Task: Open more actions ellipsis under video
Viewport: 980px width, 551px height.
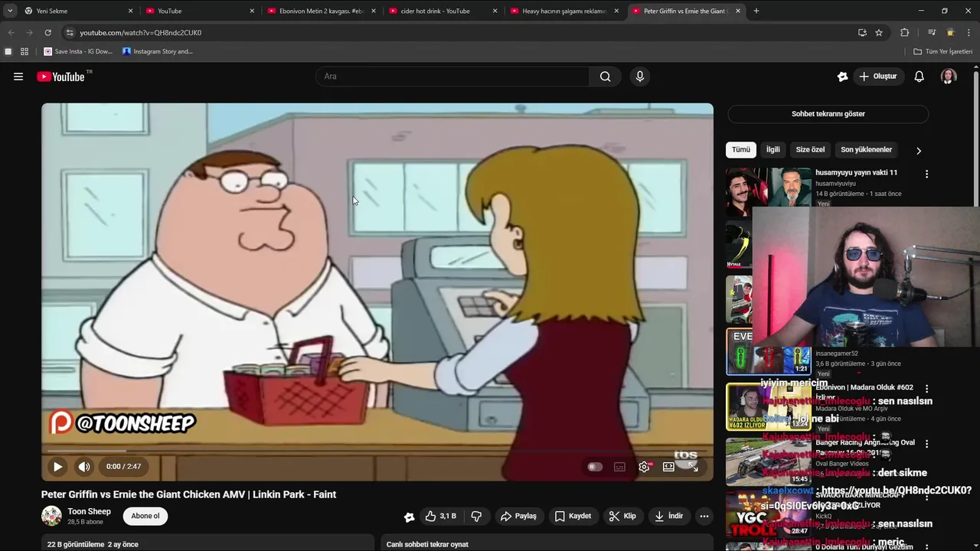Action: tap(704, 517)
